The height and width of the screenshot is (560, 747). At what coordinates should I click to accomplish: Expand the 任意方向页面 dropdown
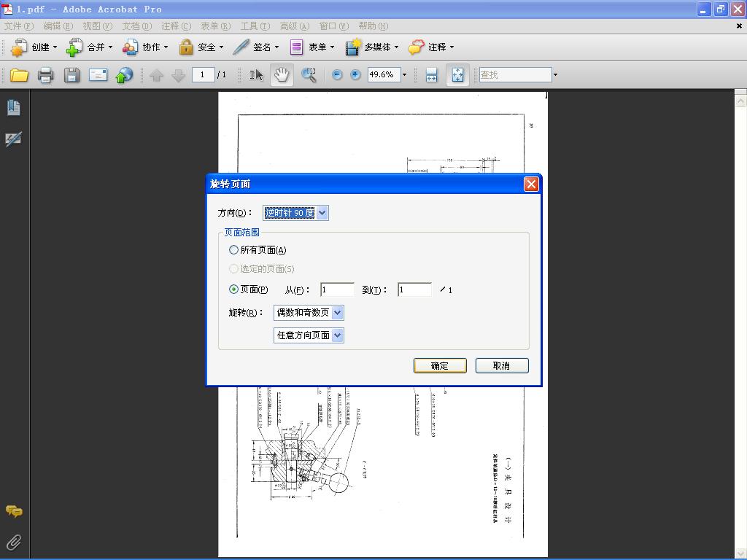click(337, 335)
